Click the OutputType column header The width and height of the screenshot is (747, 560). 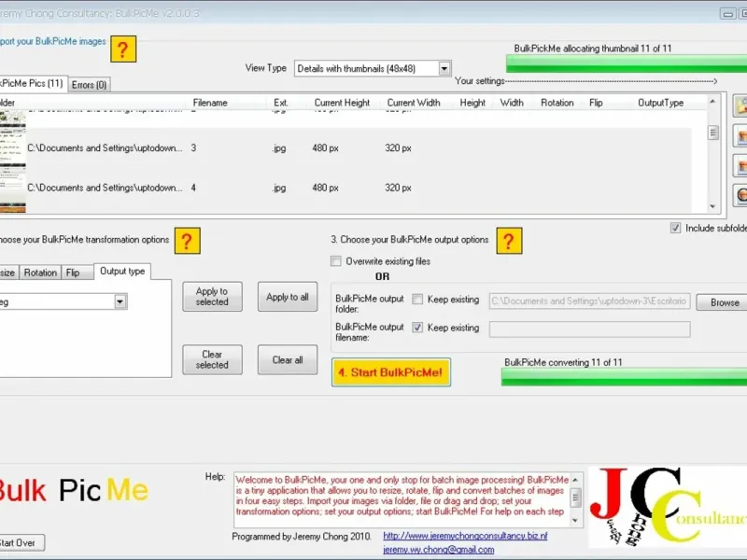point(660,103)
